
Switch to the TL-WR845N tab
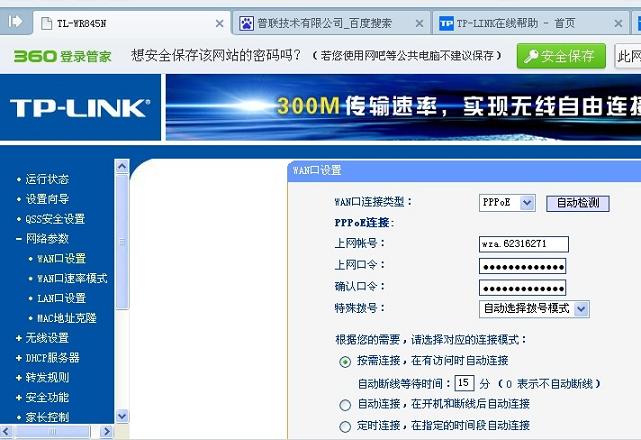pyautogui.click(x=131, y=23)
